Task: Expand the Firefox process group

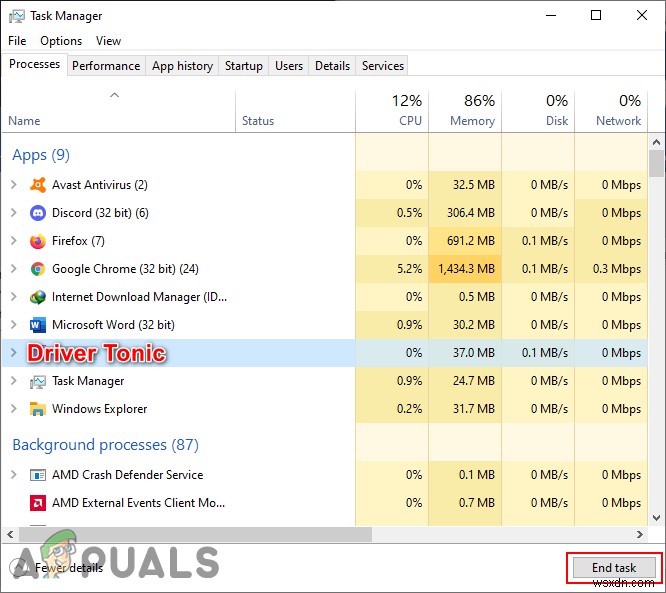Action: (14, 241)
